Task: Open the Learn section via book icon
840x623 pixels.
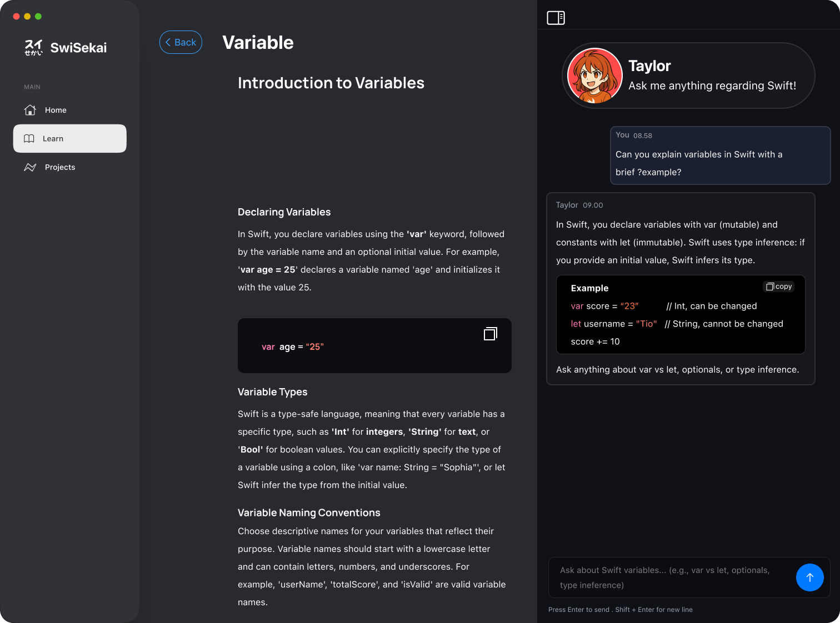Action: tap(29, 138)
